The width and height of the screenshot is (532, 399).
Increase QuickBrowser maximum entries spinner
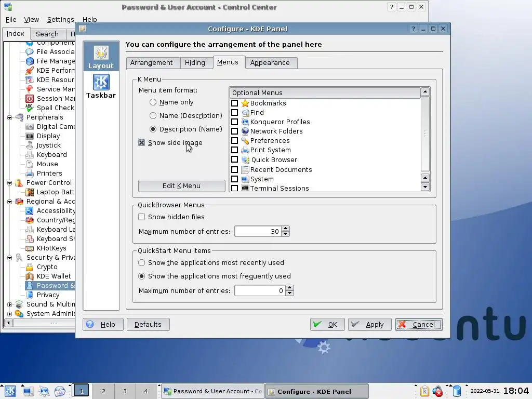click(286, 229)
